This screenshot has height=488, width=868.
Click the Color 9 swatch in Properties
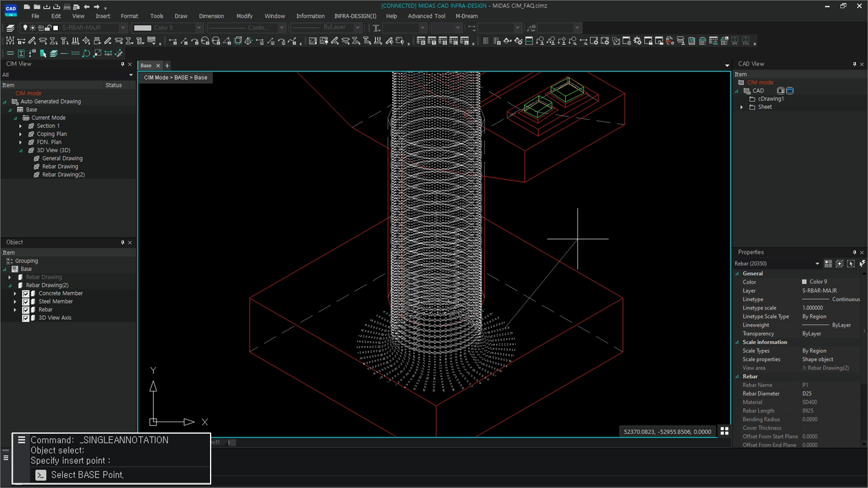[x=806, y=282]
